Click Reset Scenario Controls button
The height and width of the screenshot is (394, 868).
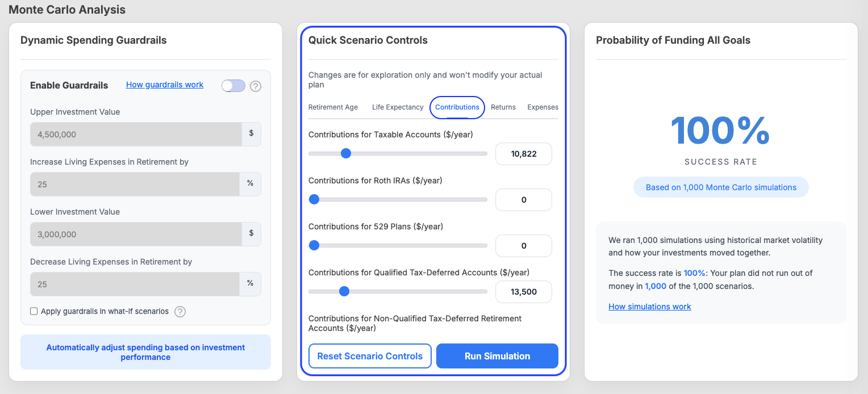(x=370, y=356)
